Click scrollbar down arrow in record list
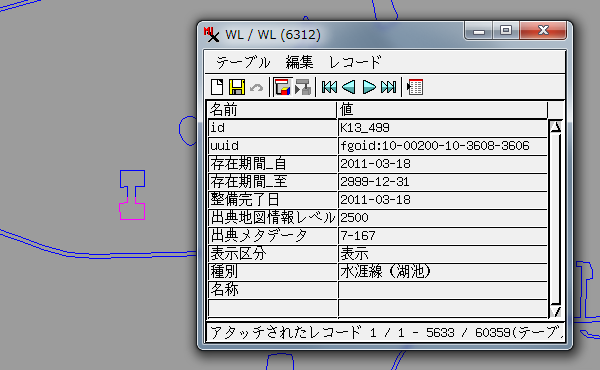The width and height of the screenshot is (600, 370). pos(556,311)
